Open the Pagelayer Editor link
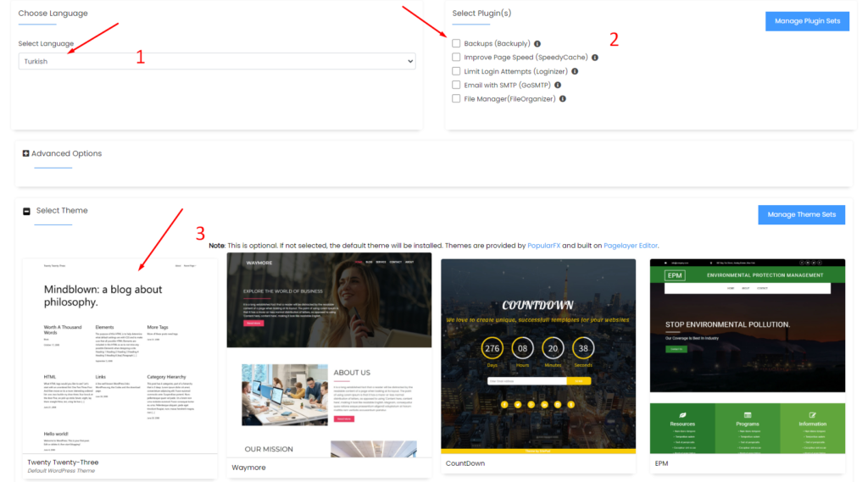This screenshot has height=482, width=868. [x=631, y=246]
